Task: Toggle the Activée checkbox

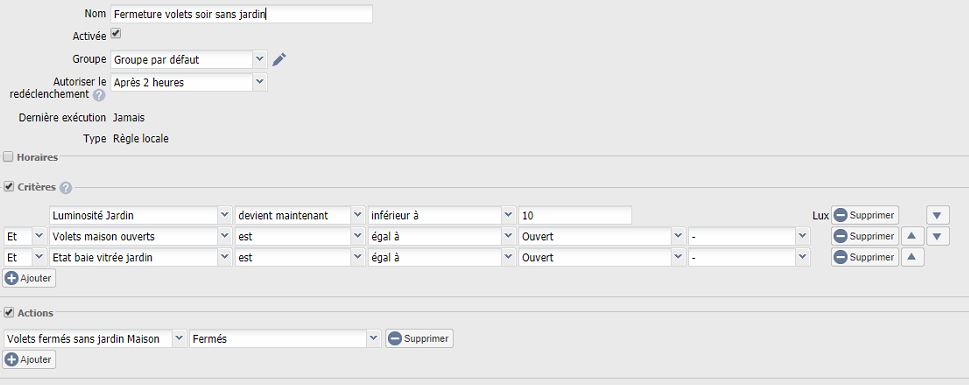Action: tap(116, 33)
